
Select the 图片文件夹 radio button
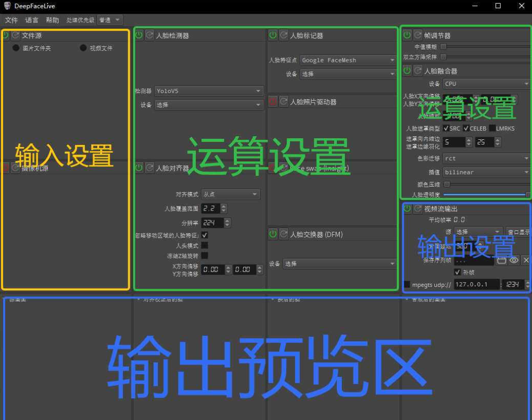(16, 48)
